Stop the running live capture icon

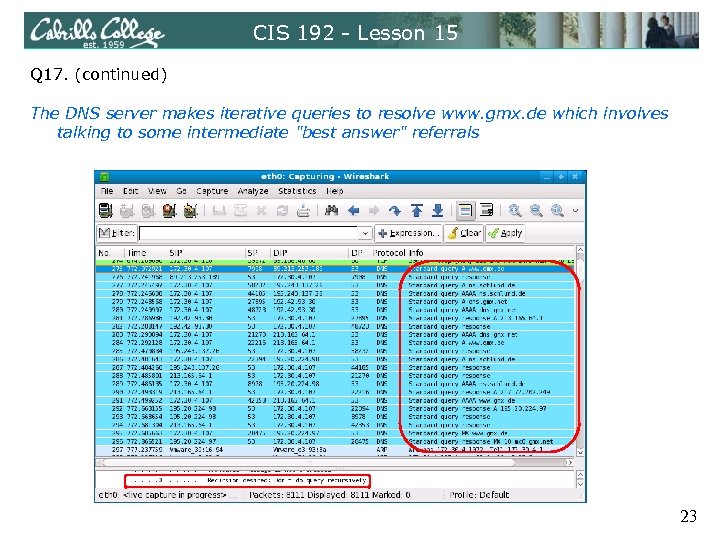[169, 211]
